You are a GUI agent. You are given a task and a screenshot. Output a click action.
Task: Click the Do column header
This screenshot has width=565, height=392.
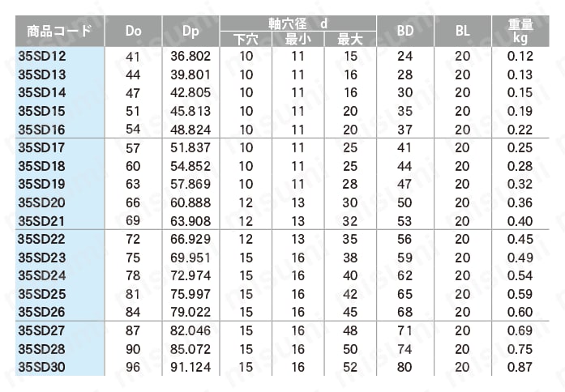coord(133,31)
